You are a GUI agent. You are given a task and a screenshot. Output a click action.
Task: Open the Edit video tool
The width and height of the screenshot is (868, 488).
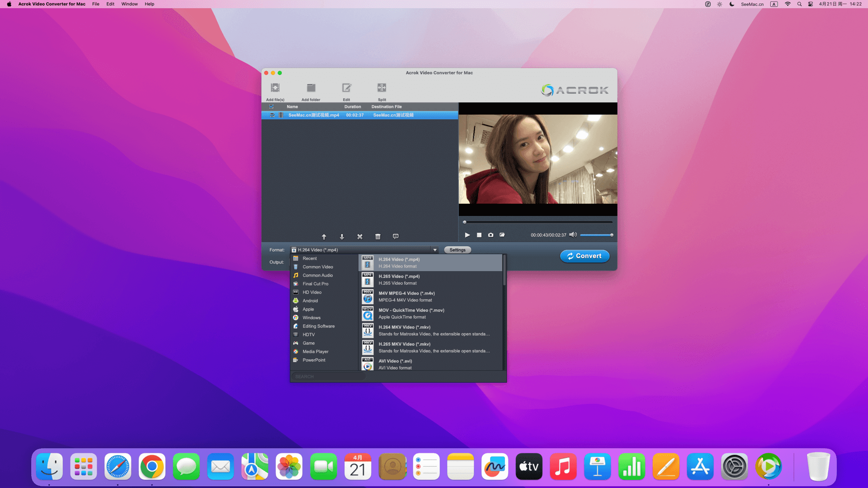coord(346,88)
